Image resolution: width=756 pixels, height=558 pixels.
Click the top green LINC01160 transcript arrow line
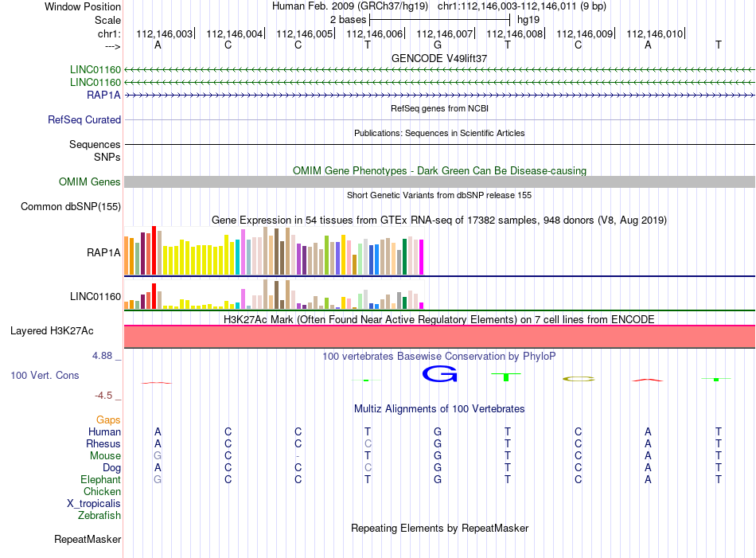click(439, 69)
